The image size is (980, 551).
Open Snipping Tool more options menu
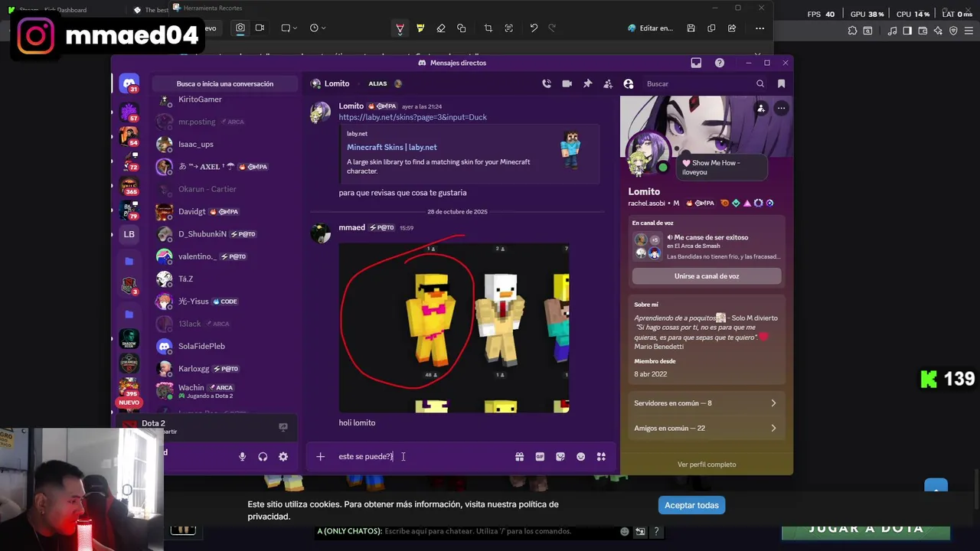[x=759, y=28]
